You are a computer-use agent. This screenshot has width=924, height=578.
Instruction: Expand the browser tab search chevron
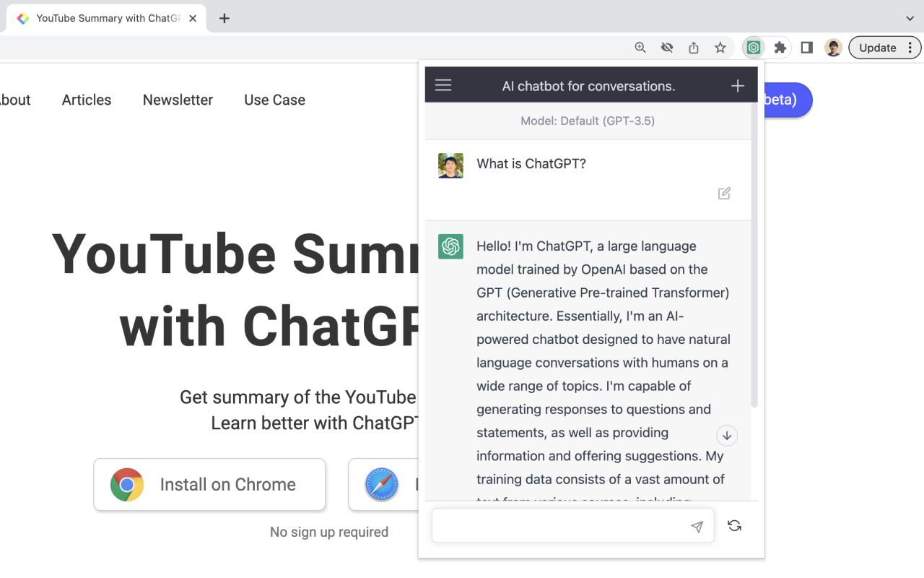click(x=911, y=18)
